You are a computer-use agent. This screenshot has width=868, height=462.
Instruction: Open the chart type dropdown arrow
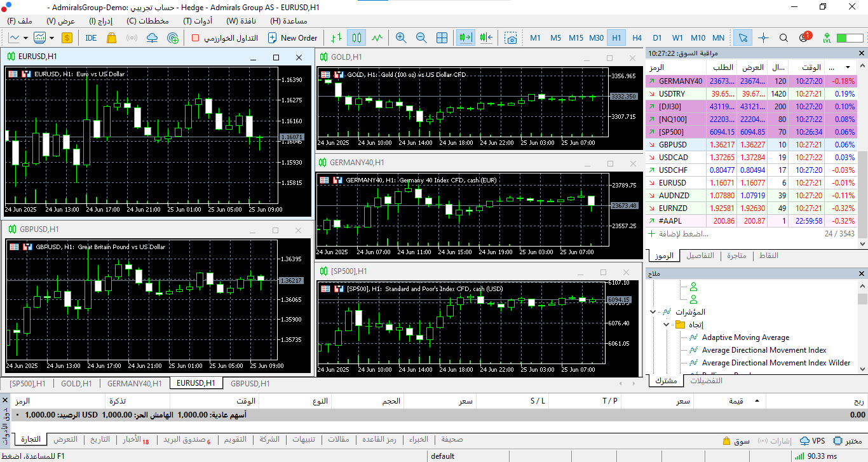pyautogui.click(x=24, y=38)
